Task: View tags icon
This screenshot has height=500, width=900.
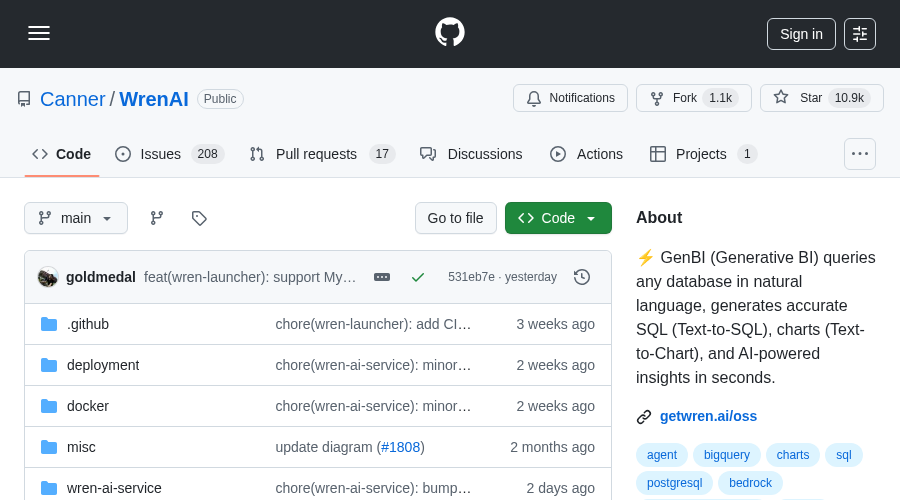Action: [x=199, y=218]
